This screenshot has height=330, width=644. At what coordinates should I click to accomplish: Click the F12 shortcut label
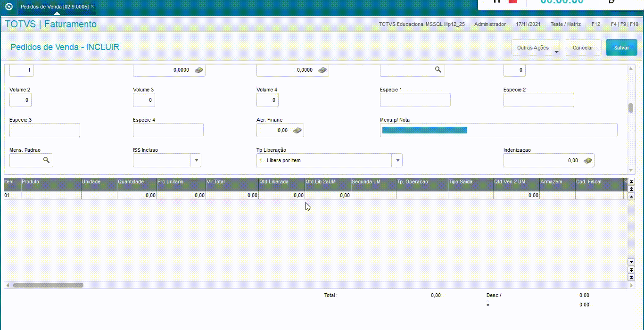[596, 24]
